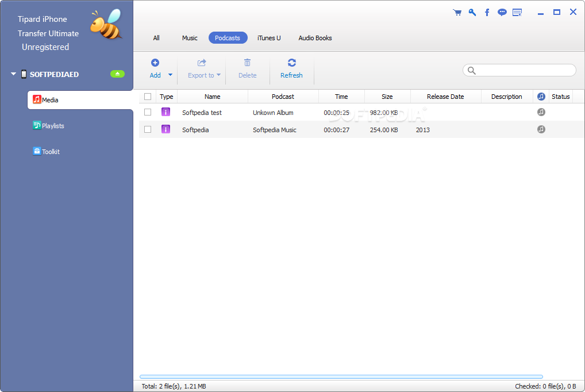The height and width of the screenshot is (392, 585).
Task: Sort by the Type column header
Action: (x=167, y=97)
